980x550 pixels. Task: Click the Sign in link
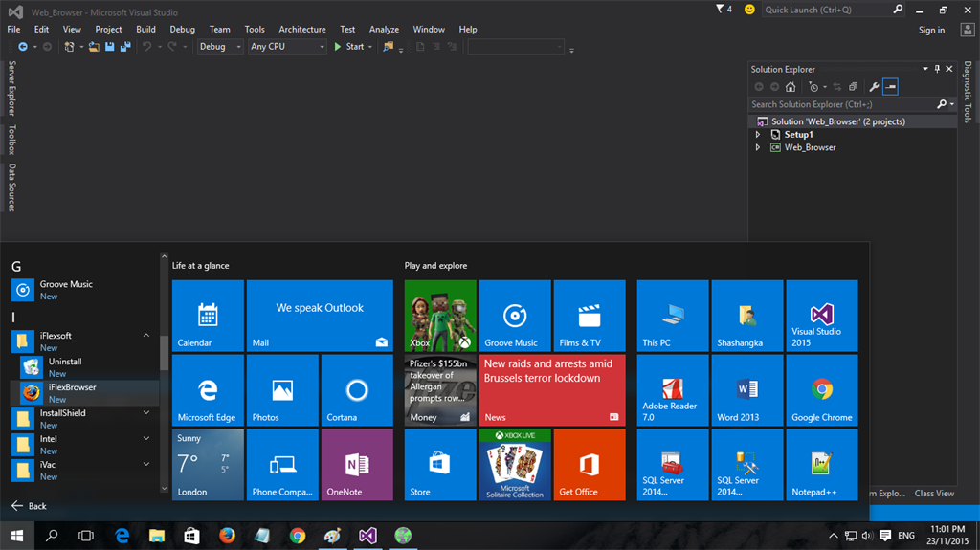click(931, 30)
